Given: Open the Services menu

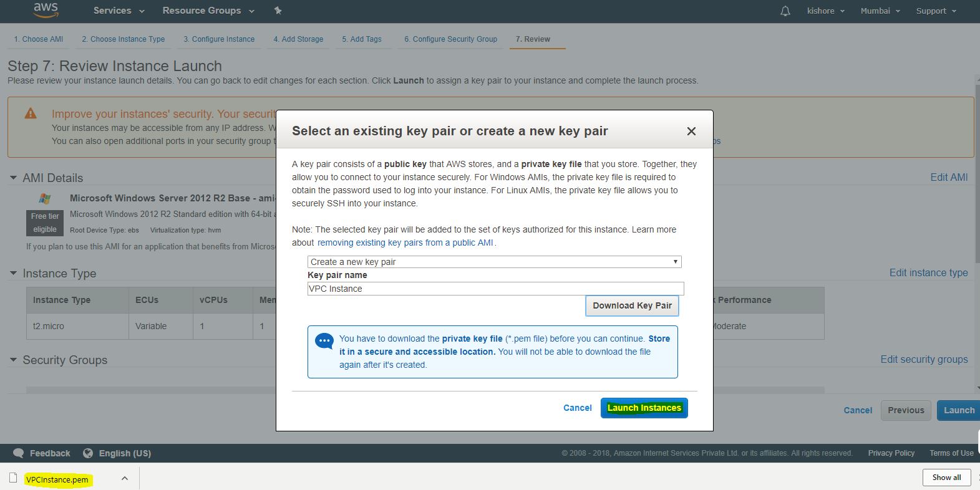Looking at the screenshot, I should point(119,11).
